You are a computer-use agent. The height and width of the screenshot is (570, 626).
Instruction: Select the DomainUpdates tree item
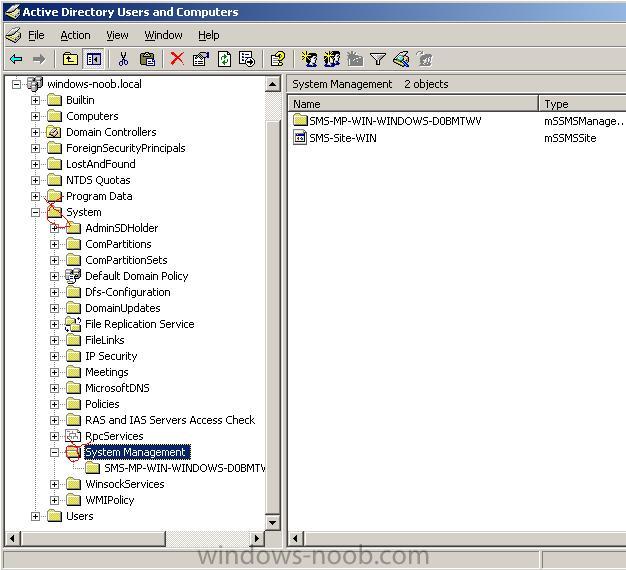pos(123,308)
